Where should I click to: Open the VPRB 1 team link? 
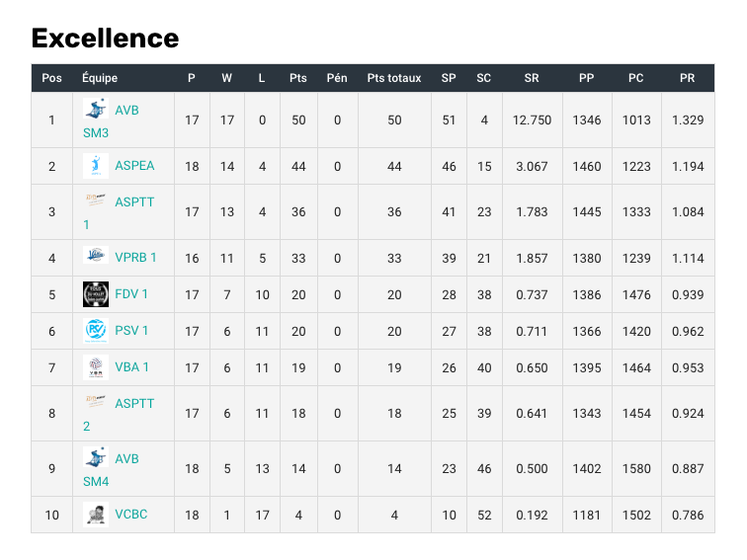coord(135,258)
